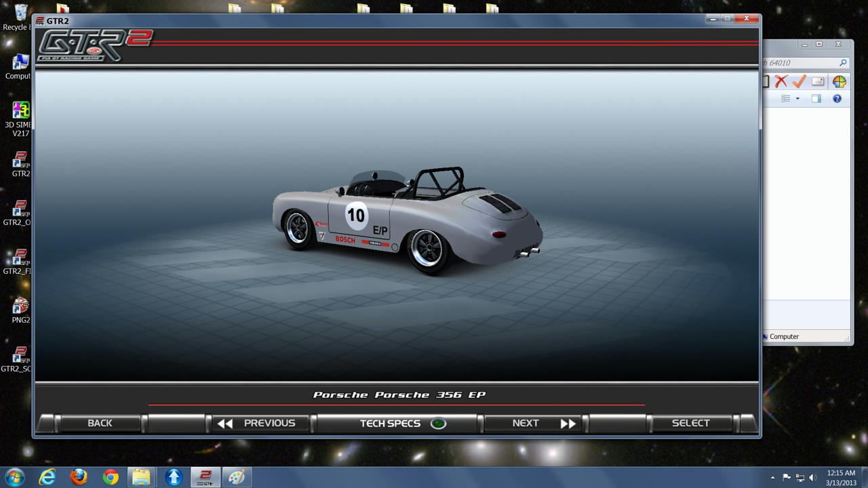Open the taskbar clock showing 12:15 AM

pyautogui.click(x=841, y=477)
